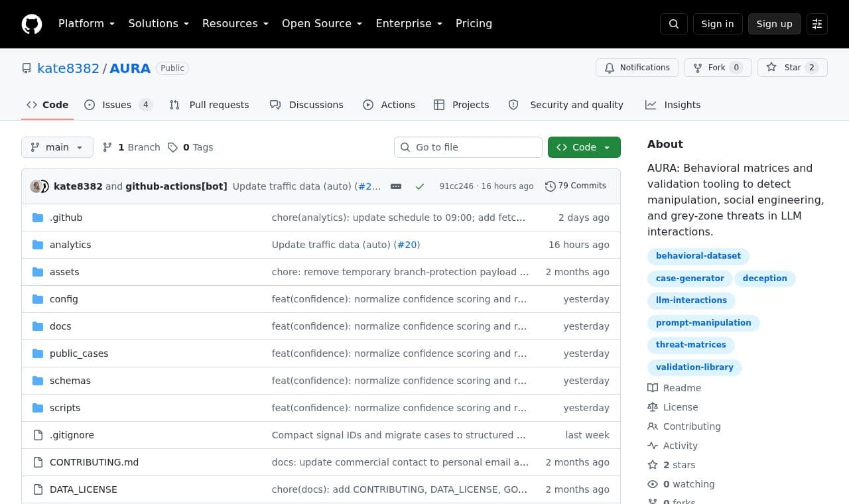This screenshot has width=849, height=504.
Task: Click the stars icon beside 2 stars
Action: 653,465
